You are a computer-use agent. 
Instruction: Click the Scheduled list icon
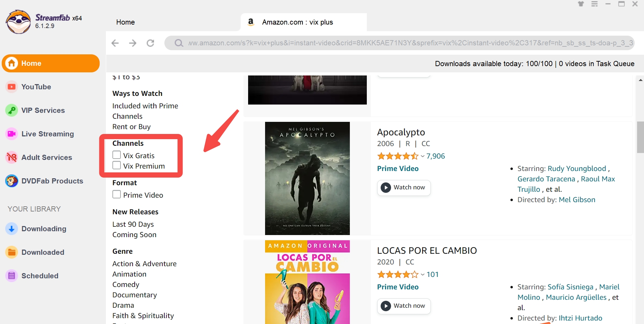(11, 276)
